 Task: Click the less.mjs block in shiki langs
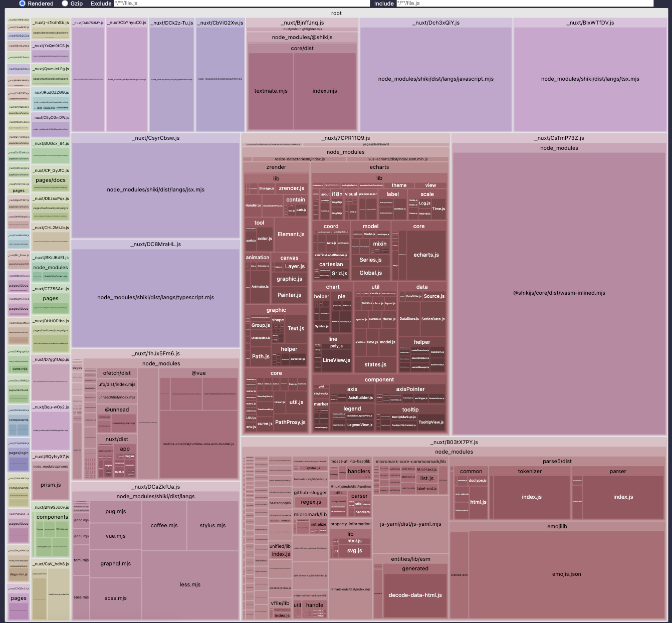[x=189, y=584]
